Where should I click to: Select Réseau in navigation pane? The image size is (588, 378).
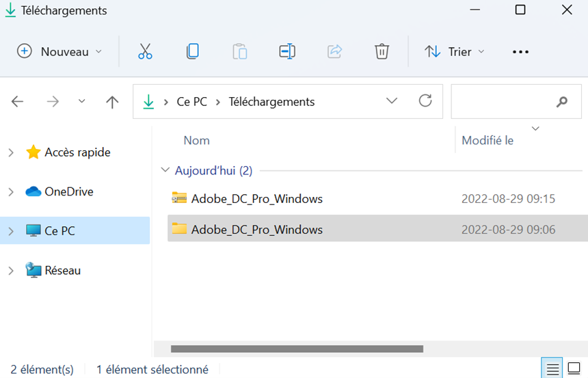click(x=62, y=270)
